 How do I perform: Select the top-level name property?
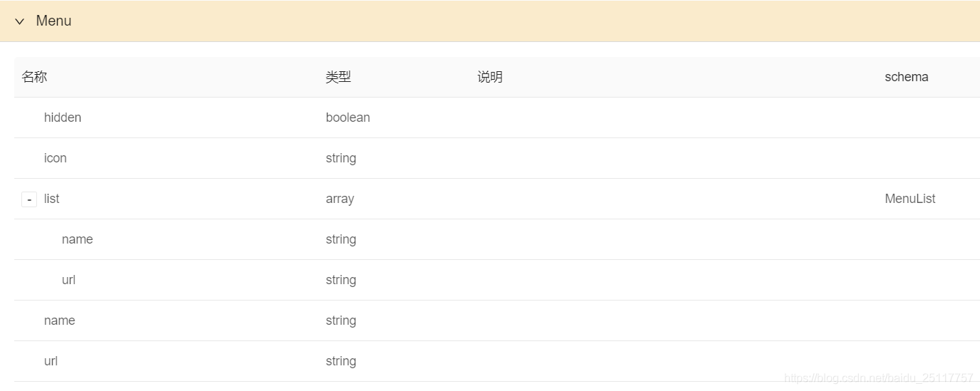[59, 320]
